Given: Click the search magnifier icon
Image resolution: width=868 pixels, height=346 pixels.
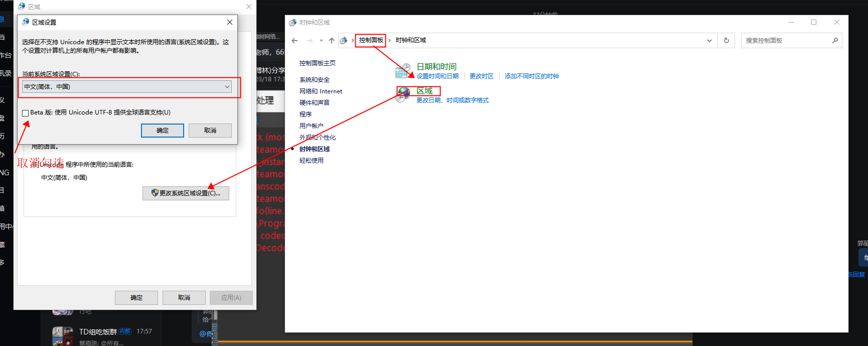Looking at the screenshot, I should click(x=835, y=41).
